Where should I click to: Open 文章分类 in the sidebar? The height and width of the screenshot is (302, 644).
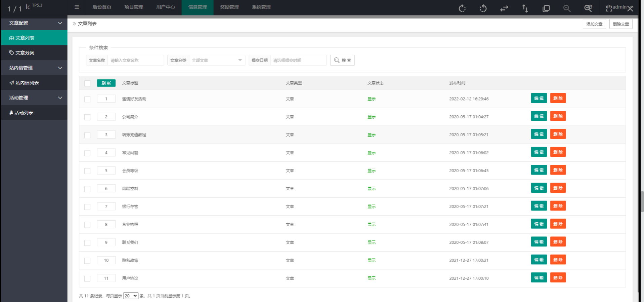click(x=25, y=53)
